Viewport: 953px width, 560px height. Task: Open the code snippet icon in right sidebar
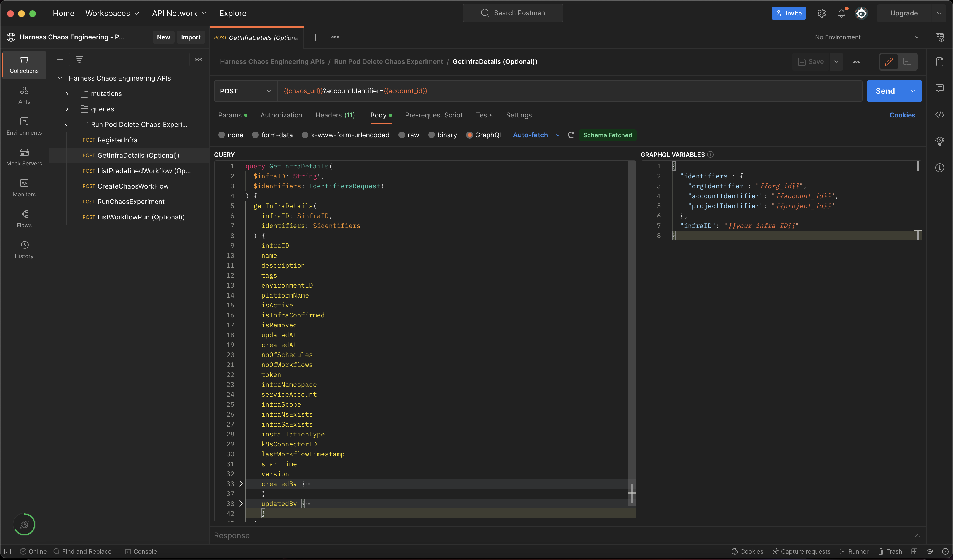click(x=940, y=115)
